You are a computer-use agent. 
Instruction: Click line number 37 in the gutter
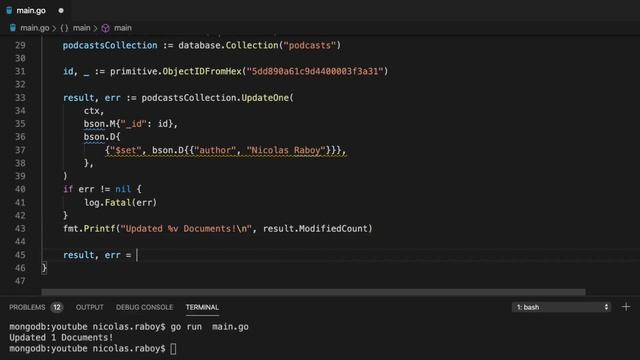tap(20, 150)
